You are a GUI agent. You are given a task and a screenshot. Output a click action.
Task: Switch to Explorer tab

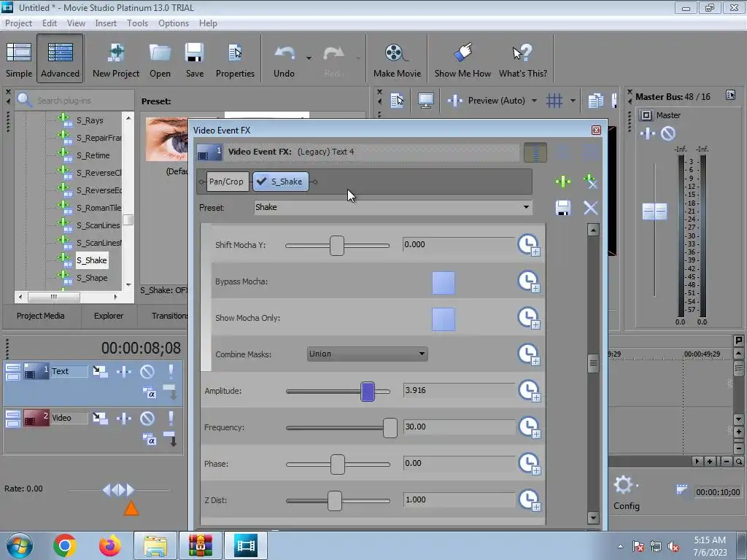pyautogui.click(x=109, y=316)
